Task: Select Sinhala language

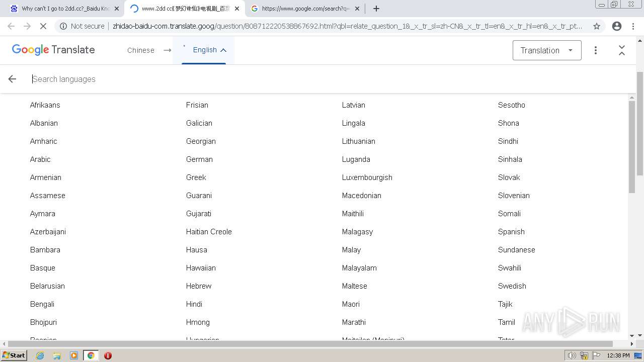Action: 510,159
